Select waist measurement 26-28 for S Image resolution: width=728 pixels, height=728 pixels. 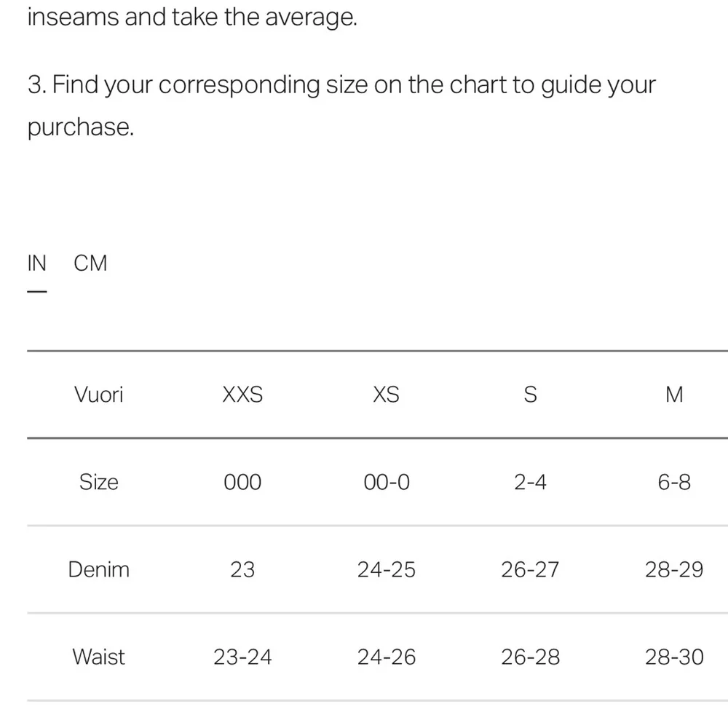(530, 657)
